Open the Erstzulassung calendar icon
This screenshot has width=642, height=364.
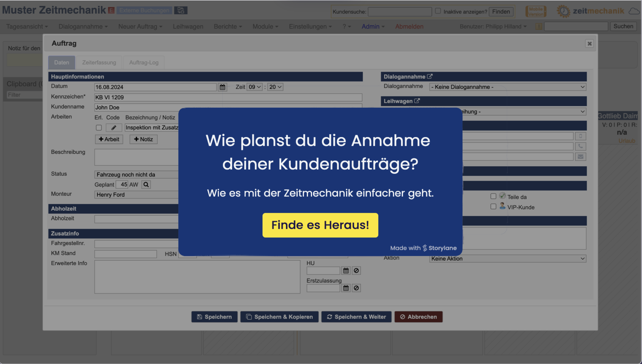coord(346,288)
